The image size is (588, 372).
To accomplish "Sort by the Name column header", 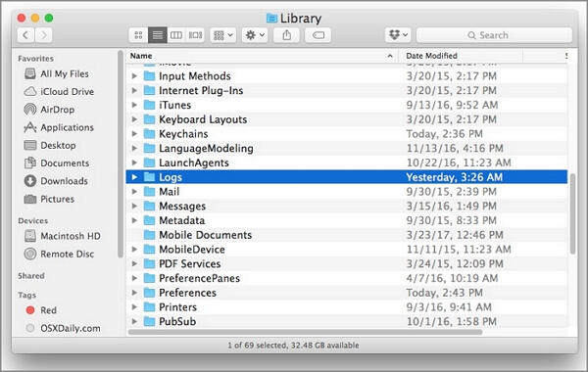I will 262,56.
